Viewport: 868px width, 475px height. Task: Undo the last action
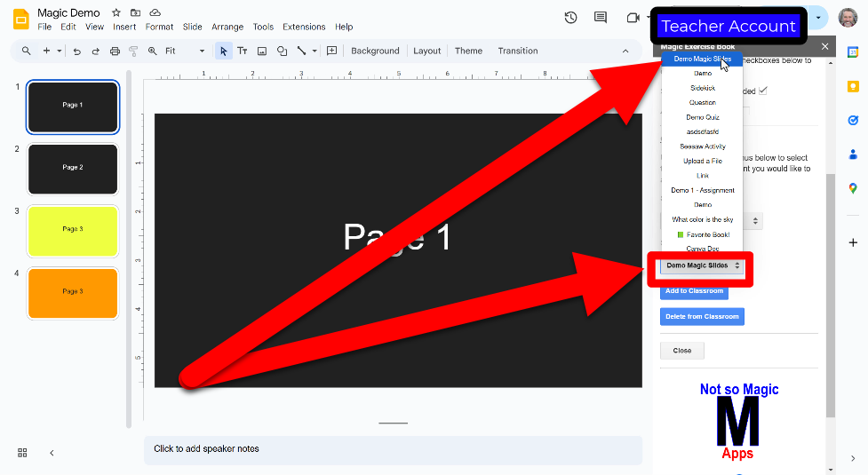(77, 51)
